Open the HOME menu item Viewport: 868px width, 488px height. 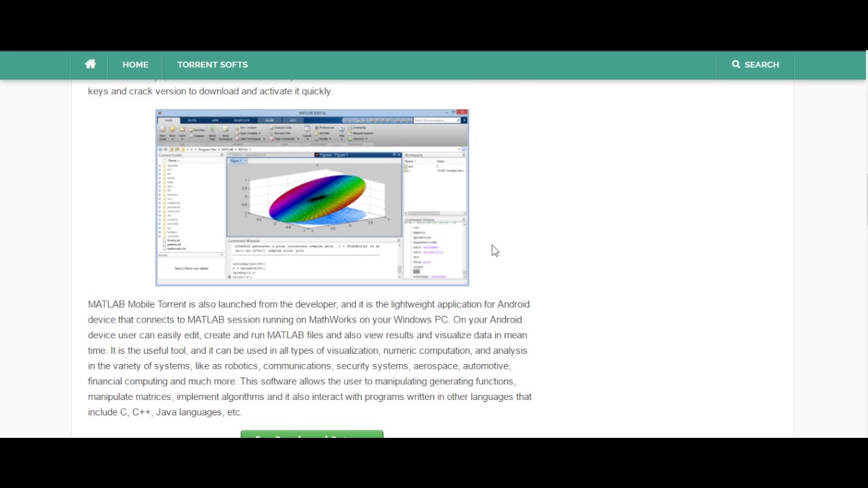[x=135, y=64]
